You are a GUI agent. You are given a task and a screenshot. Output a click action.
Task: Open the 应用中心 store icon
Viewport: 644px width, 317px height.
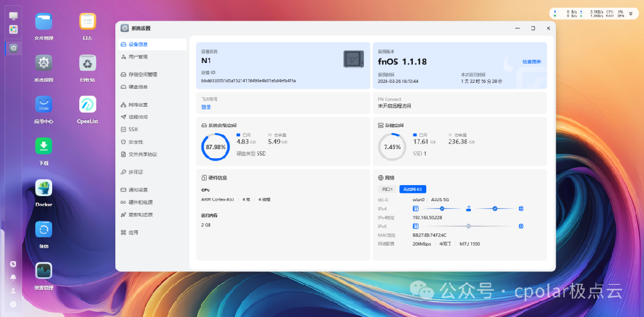pos(44,104)
